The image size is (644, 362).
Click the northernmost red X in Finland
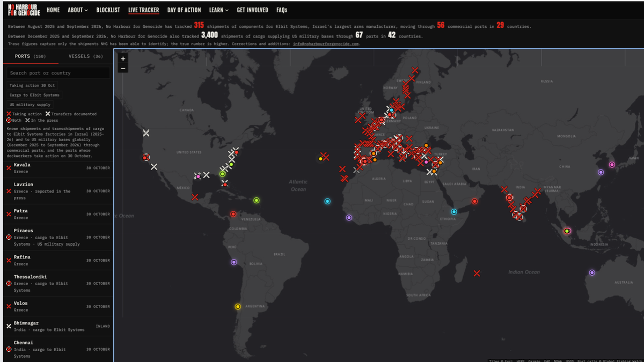tap(415, 70)
